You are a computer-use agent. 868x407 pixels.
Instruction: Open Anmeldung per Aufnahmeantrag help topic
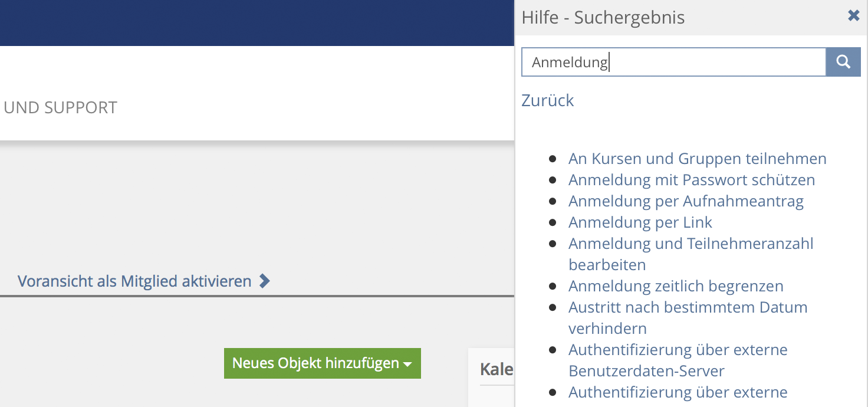click(686, 201)
